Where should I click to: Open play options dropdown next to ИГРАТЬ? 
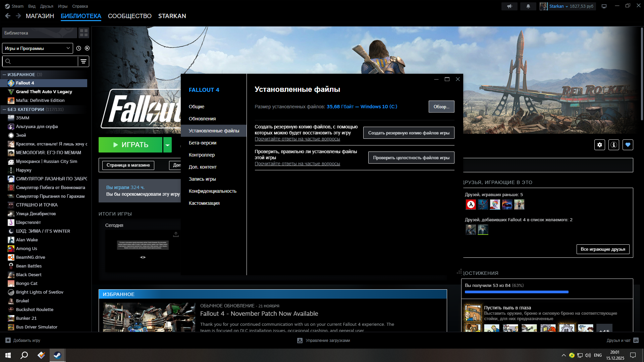coord(167,145)
